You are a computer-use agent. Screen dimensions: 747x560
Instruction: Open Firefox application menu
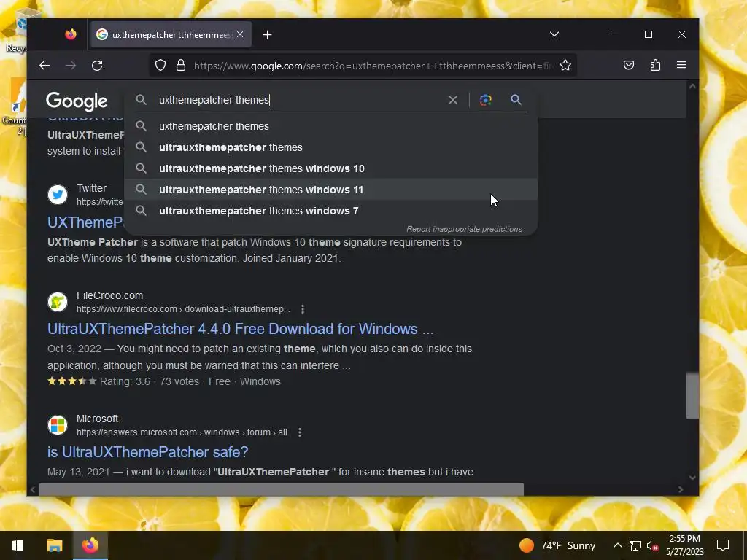click(x=681, y=65)
